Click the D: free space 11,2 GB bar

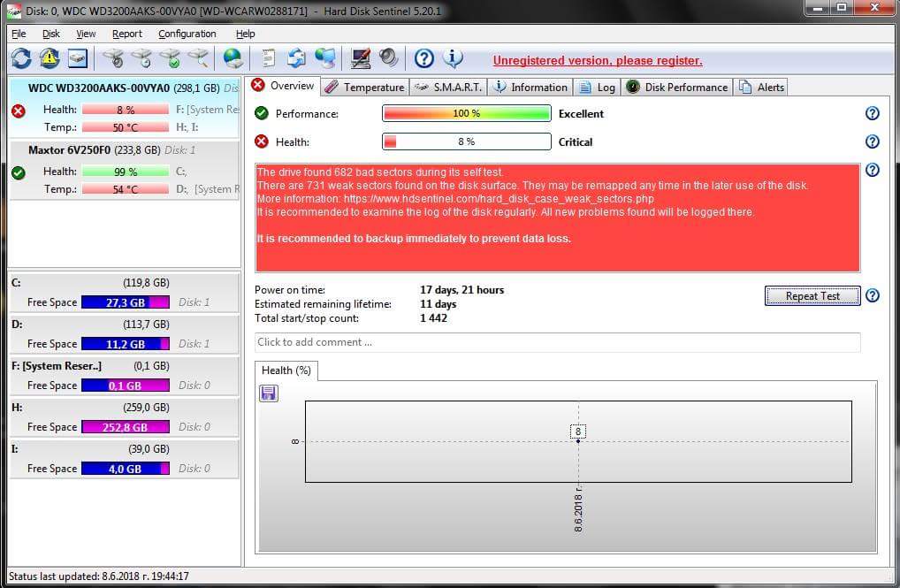click(126, 345)
